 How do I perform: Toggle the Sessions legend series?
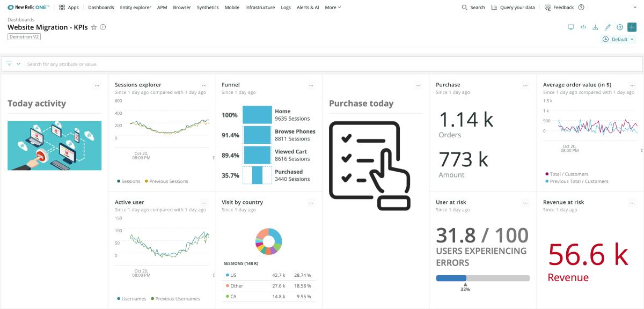pos(129,181)
